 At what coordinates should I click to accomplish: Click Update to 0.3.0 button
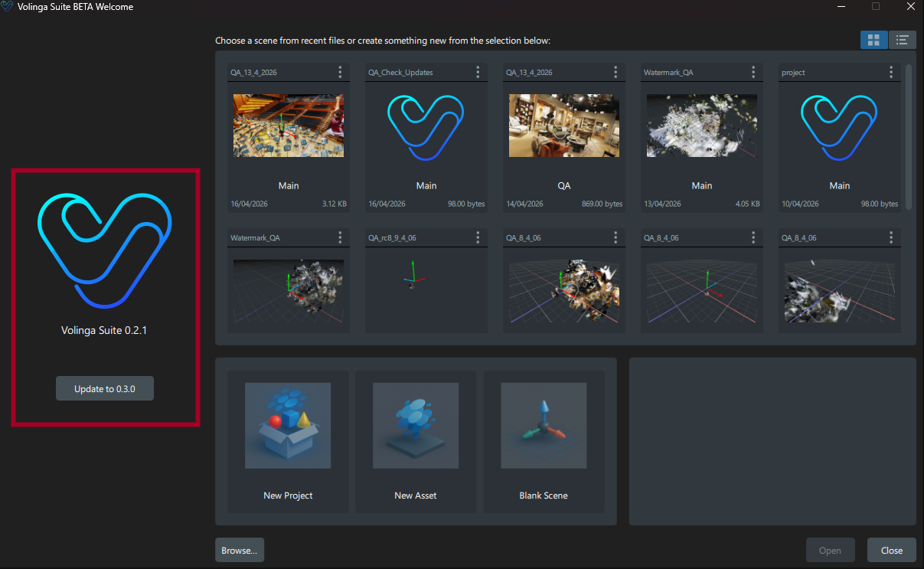tap(105, 388)
